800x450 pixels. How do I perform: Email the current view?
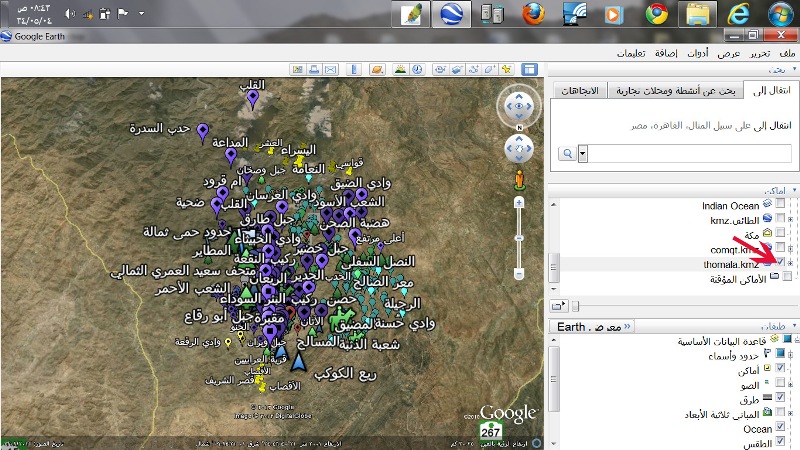click(331, 69)
